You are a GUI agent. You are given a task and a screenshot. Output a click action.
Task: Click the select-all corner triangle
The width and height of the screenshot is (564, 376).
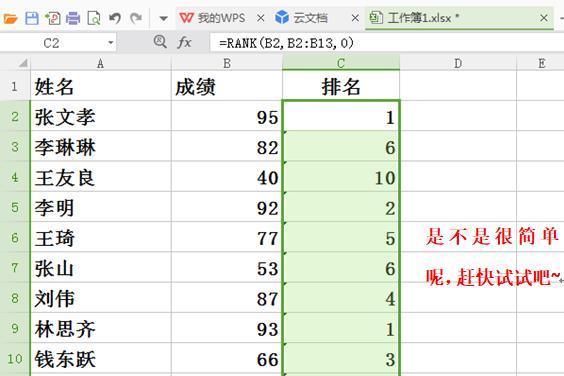(x=22, y=63)
